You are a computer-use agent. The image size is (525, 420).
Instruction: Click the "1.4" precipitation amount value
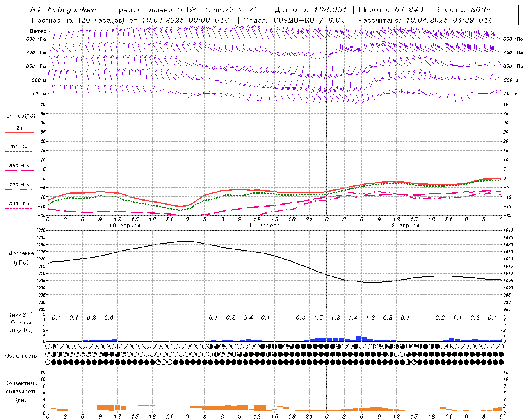click(x=353, y=317)
